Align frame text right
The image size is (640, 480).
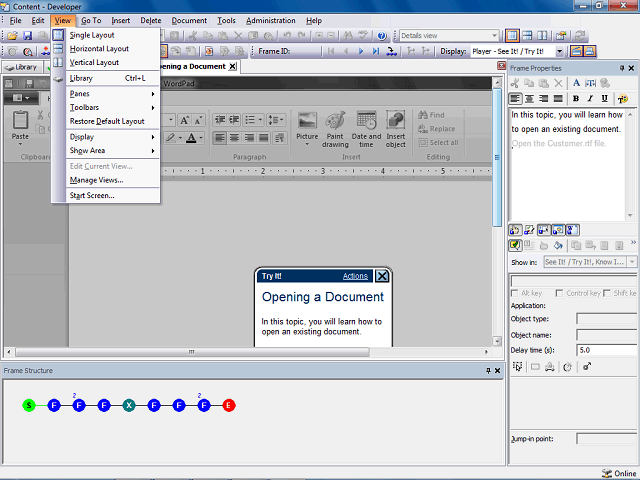click(x=544, y=98)
